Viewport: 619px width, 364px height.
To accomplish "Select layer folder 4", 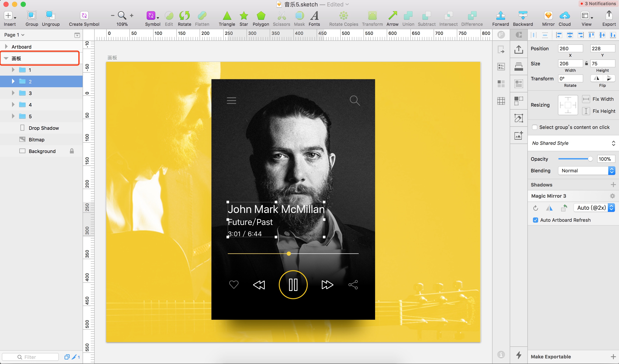I will pos(41,105).
